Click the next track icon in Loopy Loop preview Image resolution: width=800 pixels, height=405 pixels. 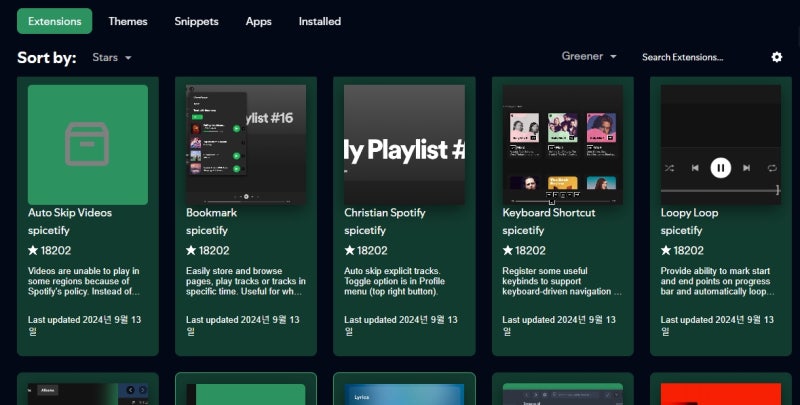[746, 168]
